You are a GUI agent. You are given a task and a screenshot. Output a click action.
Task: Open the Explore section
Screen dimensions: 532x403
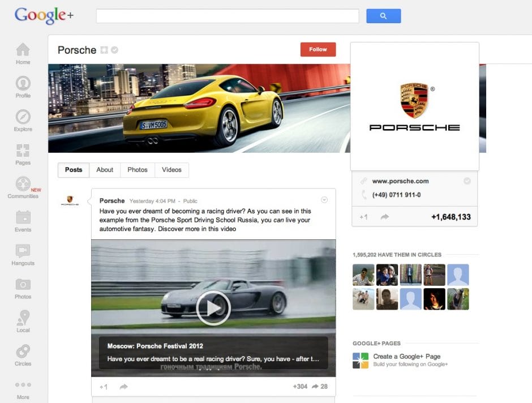click(x=23, y=121)
